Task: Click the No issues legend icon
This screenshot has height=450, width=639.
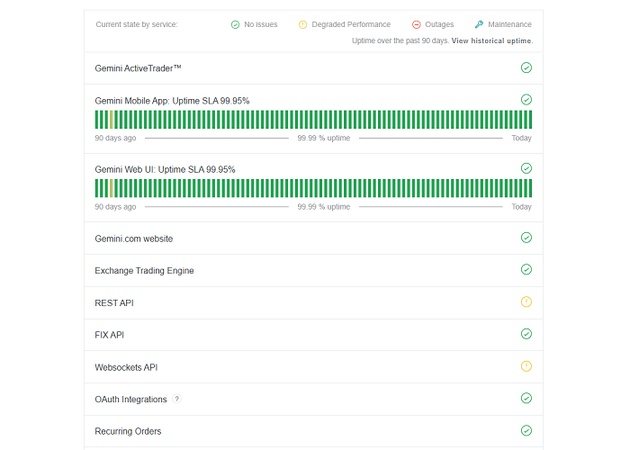Action: (235, 24)
